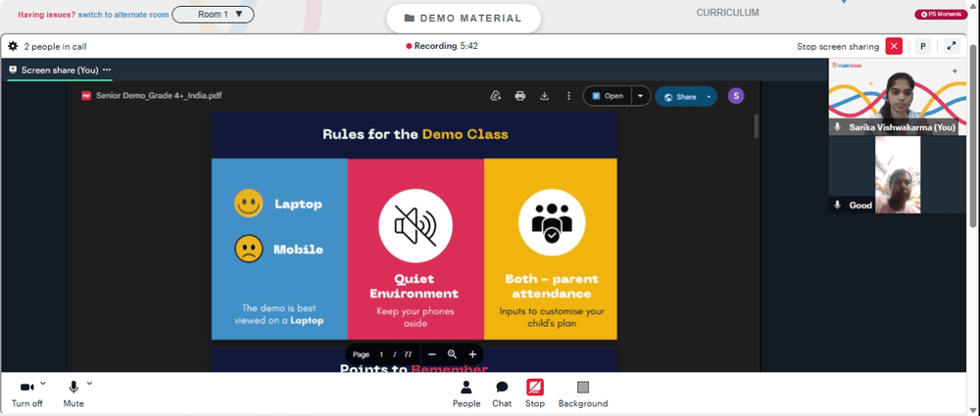Image resolution: width=980 pixels, height=416 pixels.
Task: Expand call to fullscreen
Action: coord(952,46)
